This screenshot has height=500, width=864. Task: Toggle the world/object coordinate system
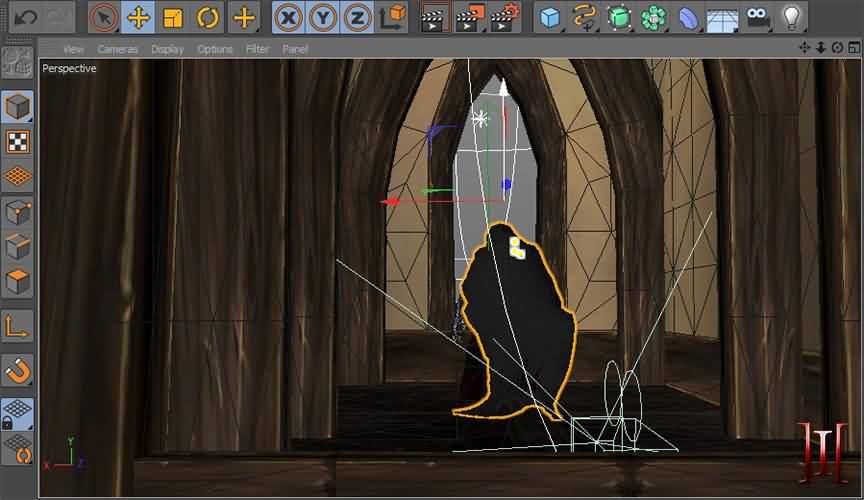click(x=392, y=18)
